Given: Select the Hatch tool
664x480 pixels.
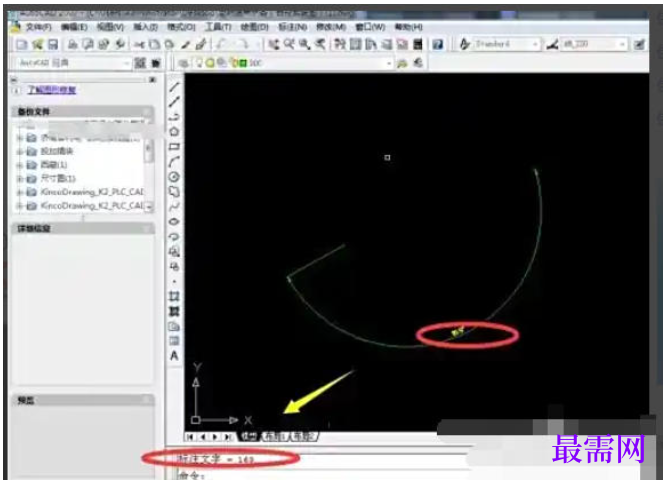Looking at the screenshot, I should [174, 296].
